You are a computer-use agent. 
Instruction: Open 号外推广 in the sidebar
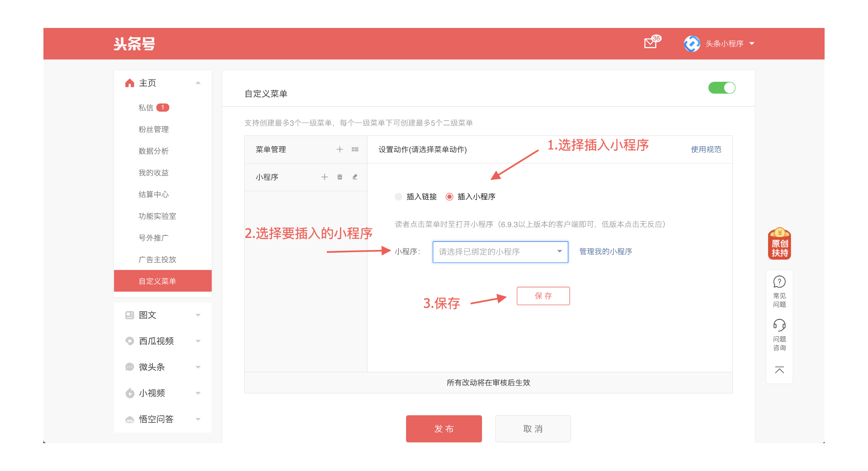[153, 238]
